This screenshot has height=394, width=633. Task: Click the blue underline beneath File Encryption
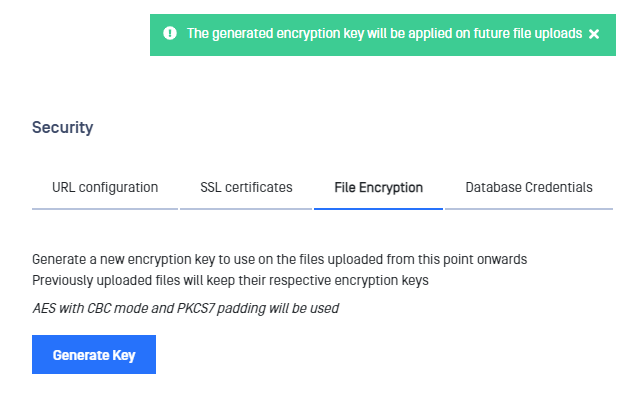pos(379,209)
